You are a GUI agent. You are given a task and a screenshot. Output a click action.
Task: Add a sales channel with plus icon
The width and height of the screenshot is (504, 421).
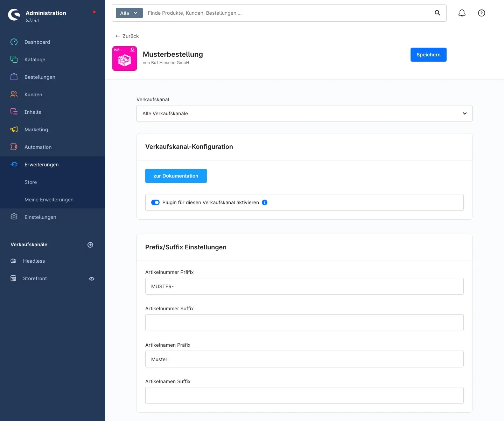(90, 245)
